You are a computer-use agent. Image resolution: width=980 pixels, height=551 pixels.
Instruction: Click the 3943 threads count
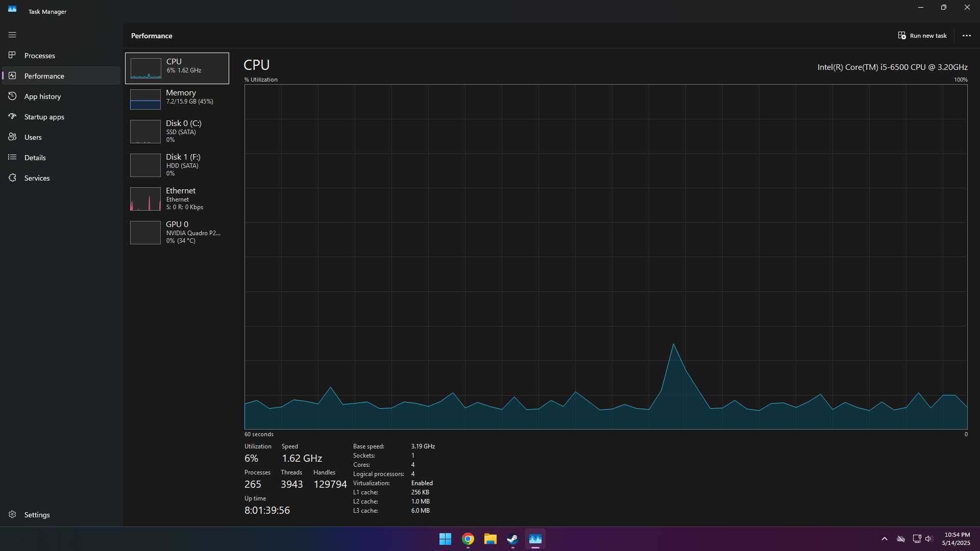click(x=291, y=484)
